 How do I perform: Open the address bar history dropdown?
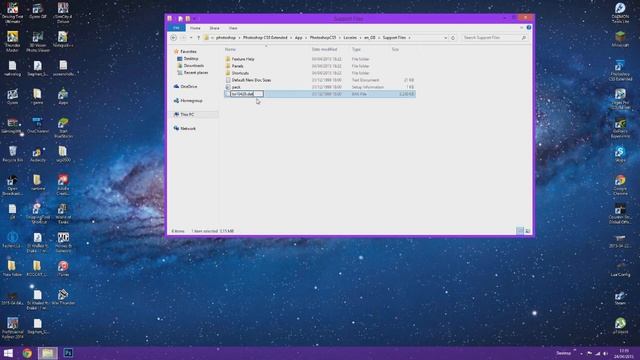point(445,38)
